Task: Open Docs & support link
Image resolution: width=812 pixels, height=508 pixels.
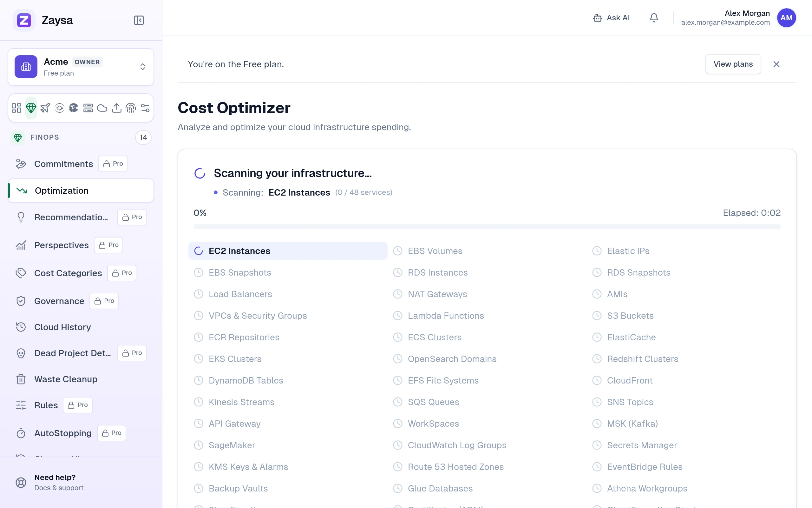Action: click(59, 487)
